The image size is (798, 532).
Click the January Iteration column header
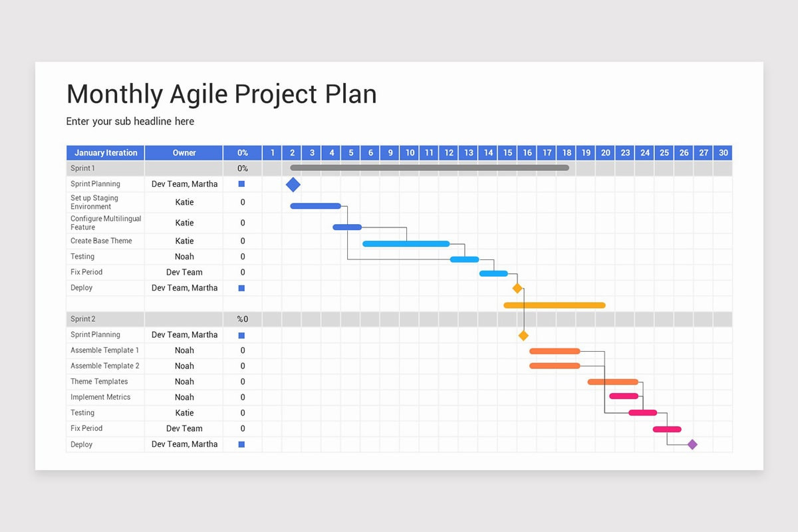pyautogui.click(x=106, y=153)
